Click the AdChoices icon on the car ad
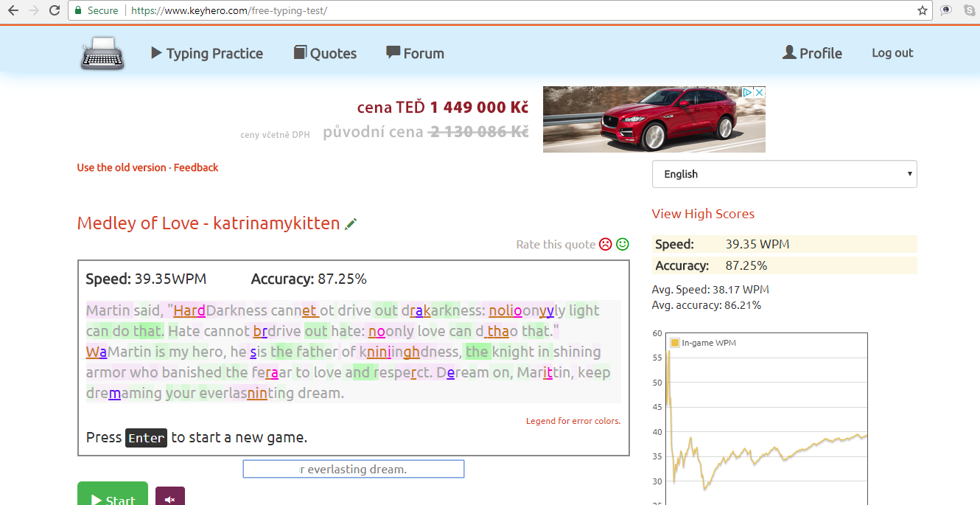 (x=747, y=93)
